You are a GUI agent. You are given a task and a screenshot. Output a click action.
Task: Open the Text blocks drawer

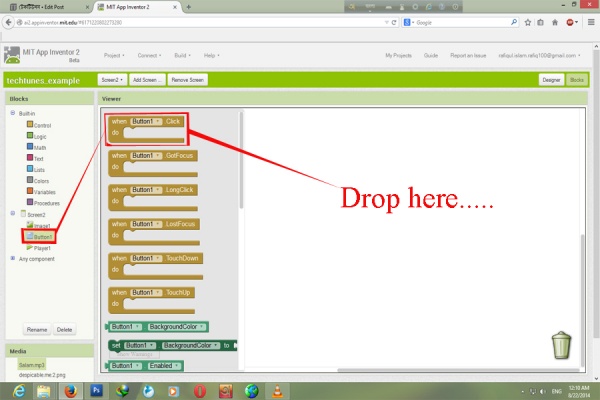pyautogui.click(x=35, y=158)
